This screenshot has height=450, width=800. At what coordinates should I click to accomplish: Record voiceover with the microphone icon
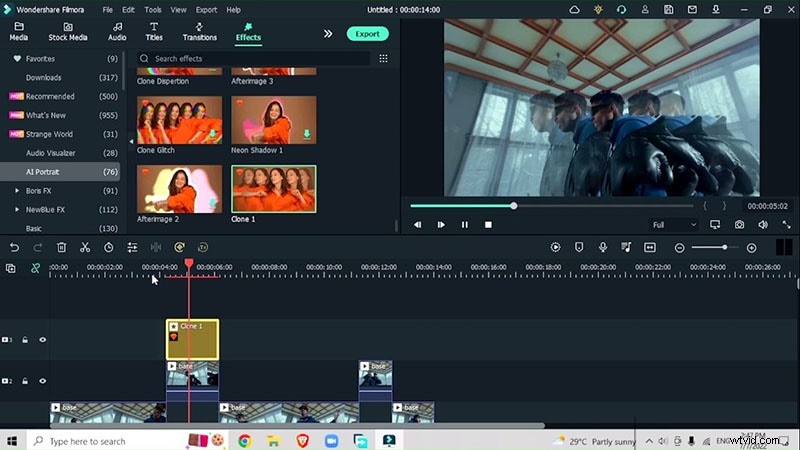603,247
